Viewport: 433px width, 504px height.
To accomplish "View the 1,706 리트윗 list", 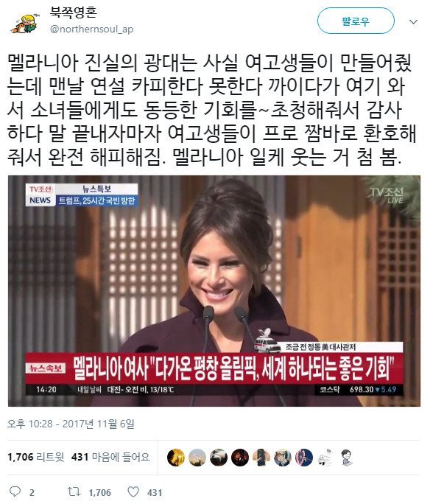I will (x=36, y=457).
